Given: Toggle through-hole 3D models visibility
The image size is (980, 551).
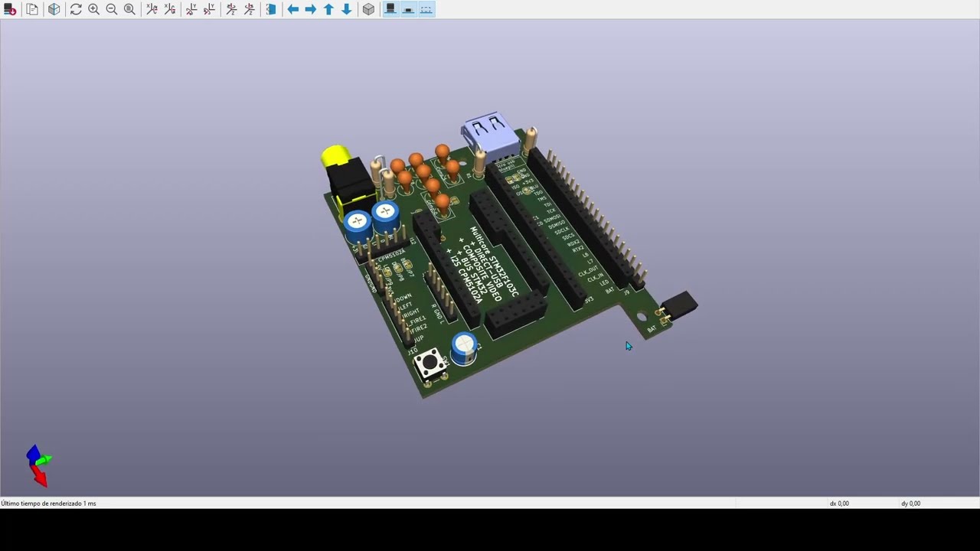Looking at the screenshot, I should [390, 9].
